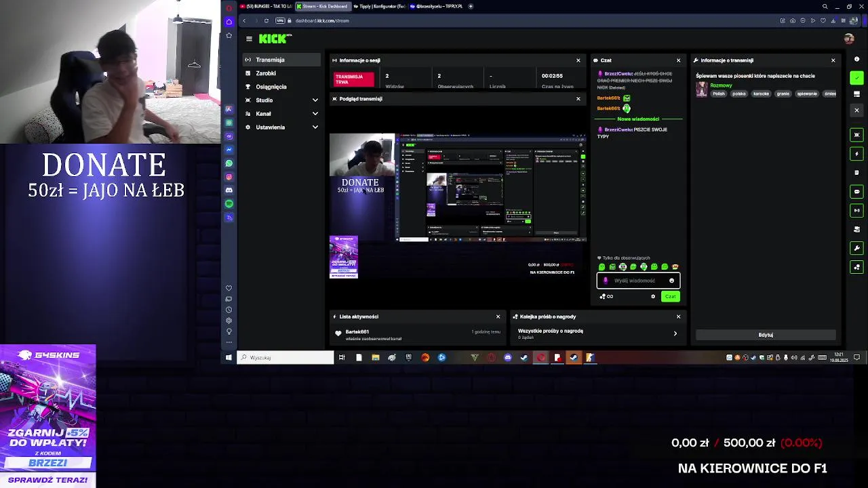This screenshot has width=868, height=488.
Task: Jump to Nowe wiadomości in chat
Action: (638, 119)
